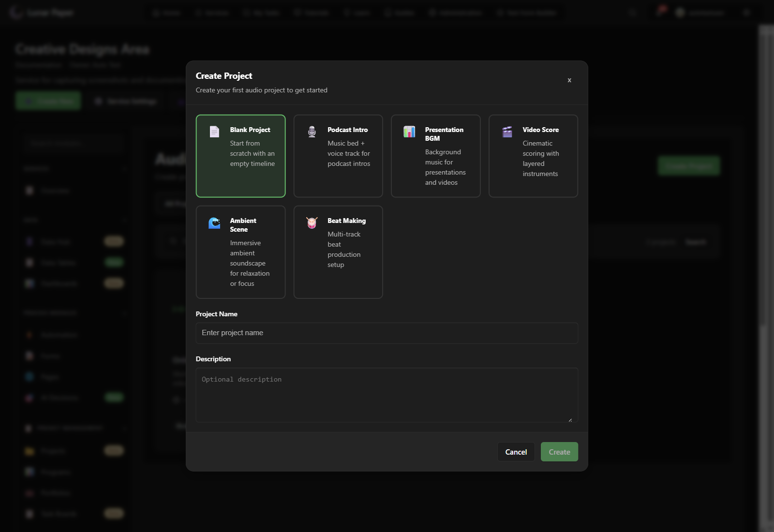Click the "Start from scratch" description text

coord(253,153)
